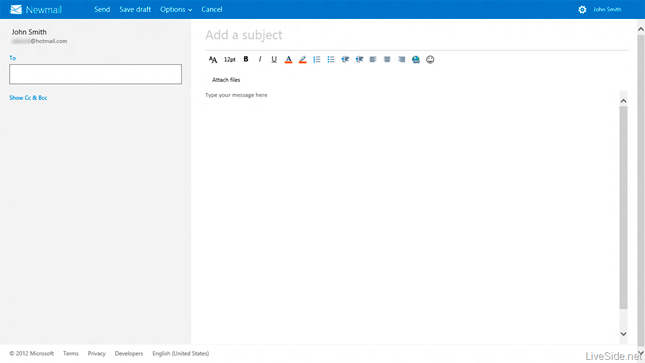Viewport: 645px width, 363px height.
Task: Open John Smith account menu in header
Action: 607,9
